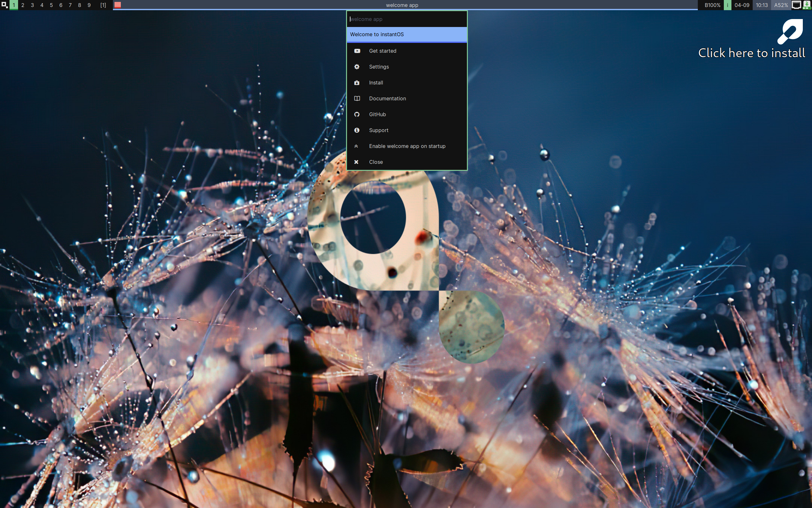Select the Settings entry in welcome menu
The height and width of the screenshot is (508, 812).
pos(407,67)
